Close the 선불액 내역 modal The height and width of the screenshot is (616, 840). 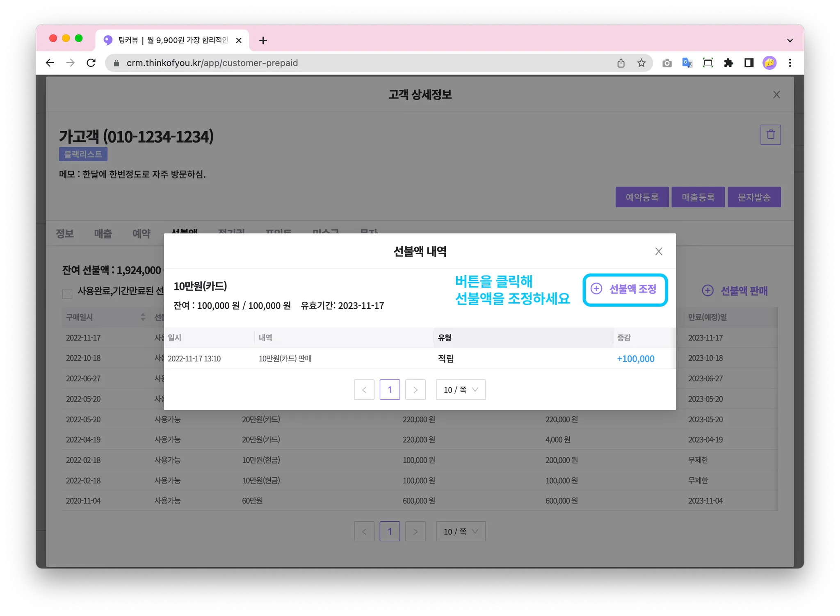658,251
